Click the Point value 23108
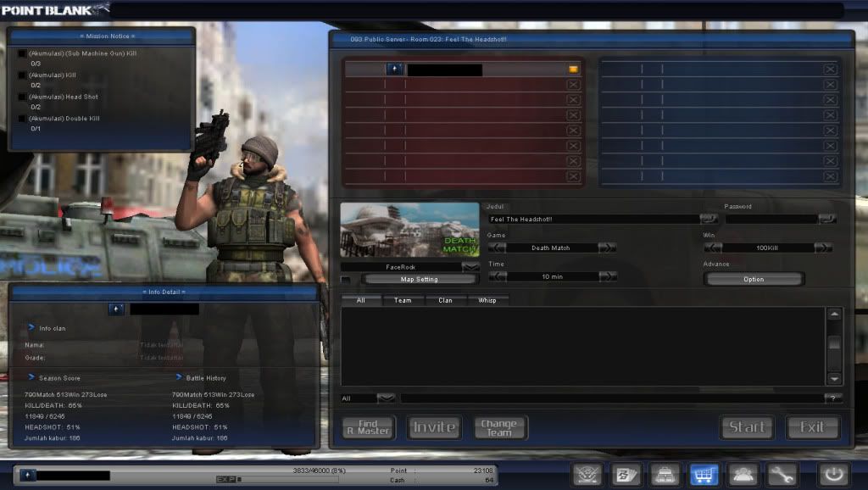 point(482,471)
